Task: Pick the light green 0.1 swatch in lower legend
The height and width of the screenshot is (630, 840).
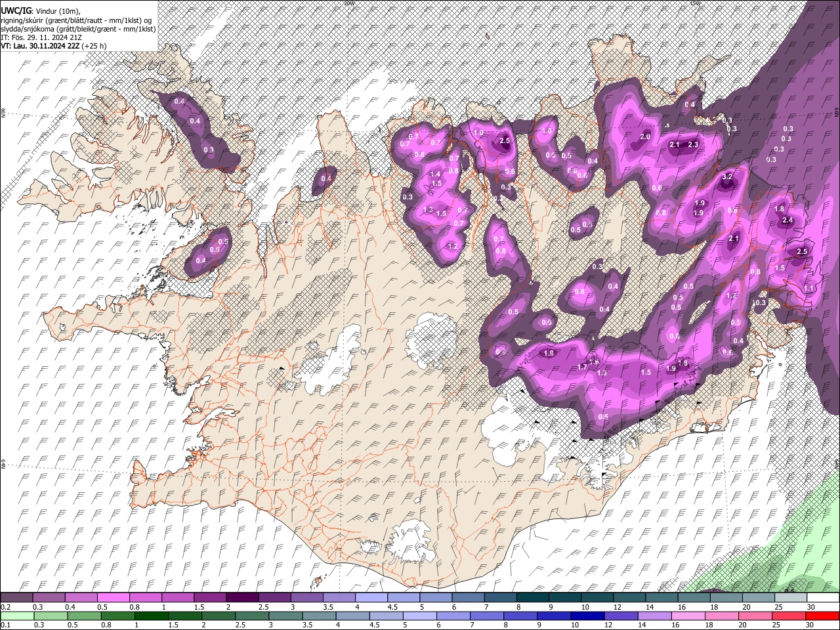Action: pos(16,616)
